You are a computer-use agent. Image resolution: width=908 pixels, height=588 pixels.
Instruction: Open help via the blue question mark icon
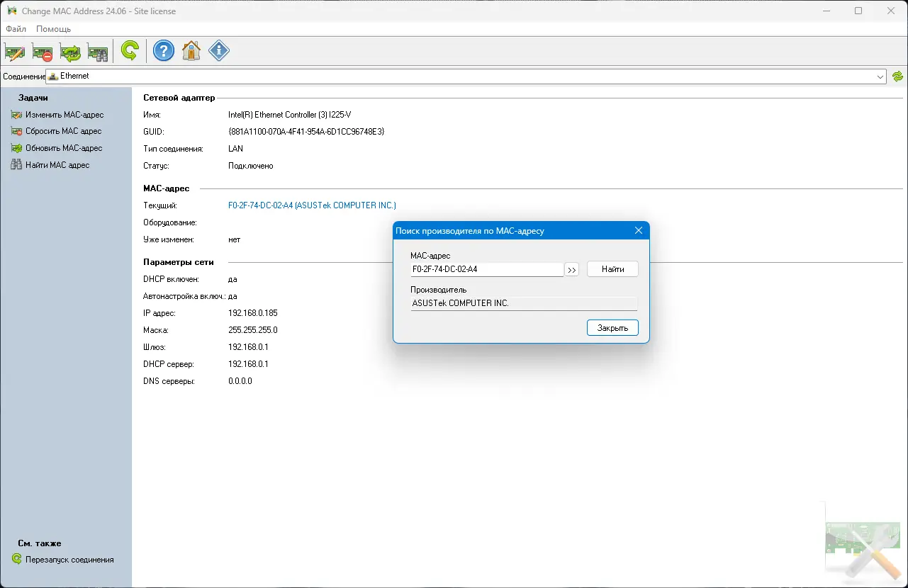coord(164,51)
